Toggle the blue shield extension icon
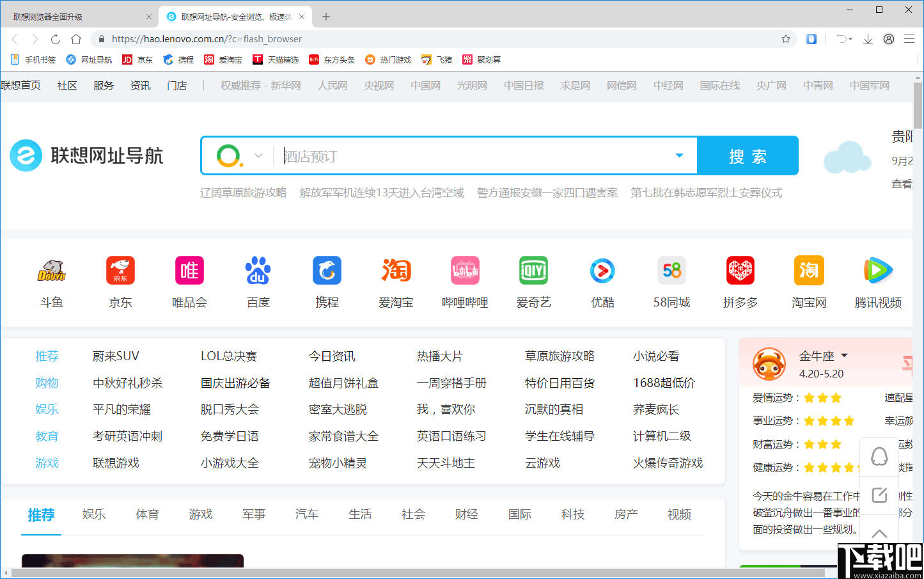 811,39
